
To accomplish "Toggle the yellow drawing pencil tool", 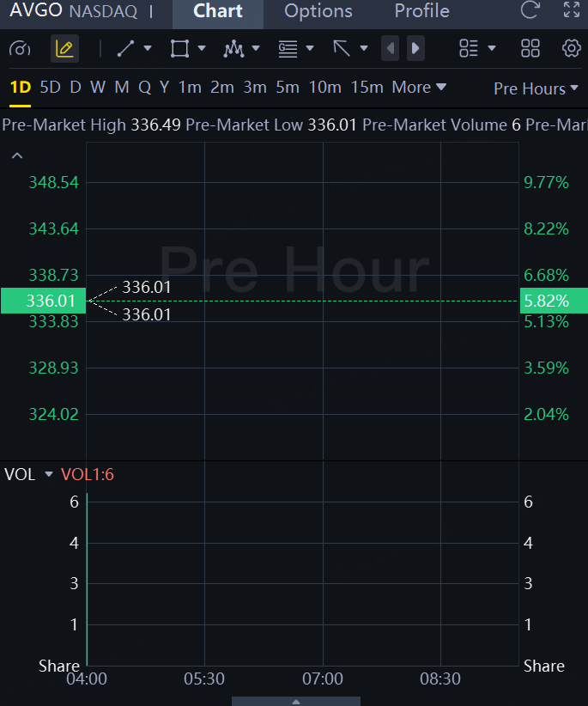I will (64, 49).
